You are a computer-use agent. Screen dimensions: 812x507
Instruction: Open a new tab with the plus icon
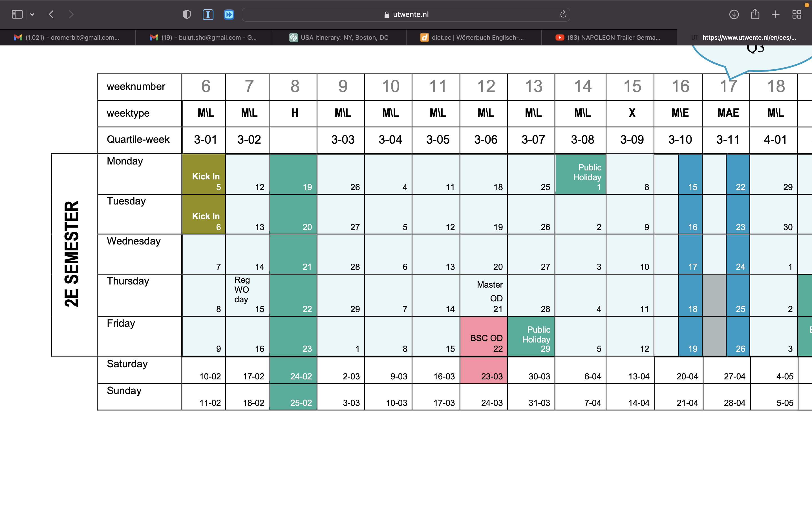click(776, 14)
